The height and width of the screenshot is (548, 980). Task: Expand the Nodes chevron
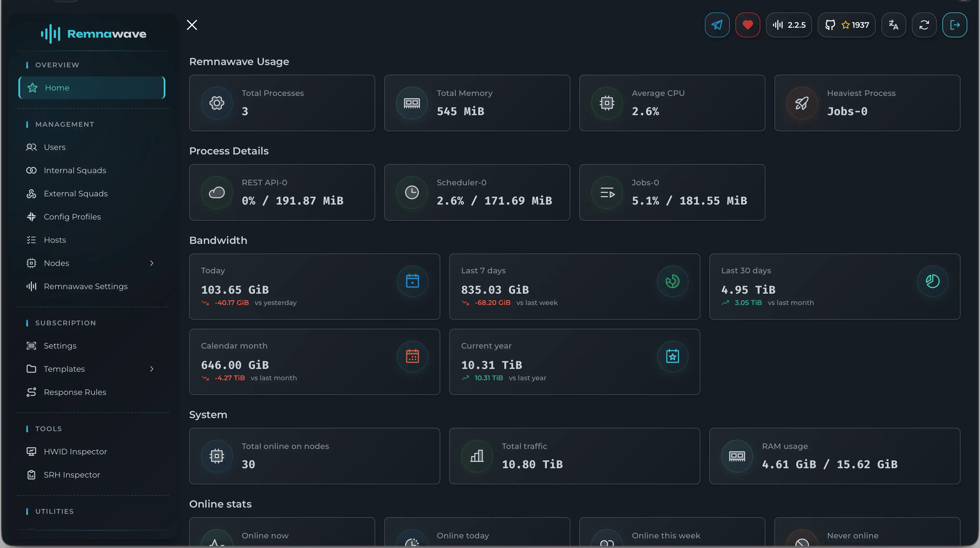pos(152,263)
